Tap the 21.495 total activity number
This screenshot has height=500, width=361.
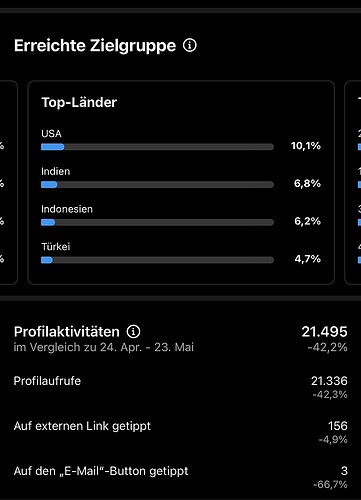(x=324, y=332)
